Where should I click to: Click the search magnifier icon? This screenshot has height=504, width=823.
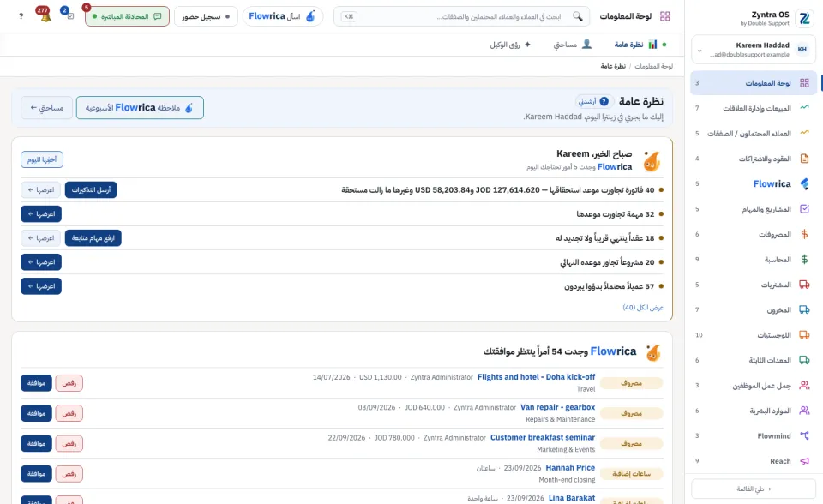click(577, 16)
